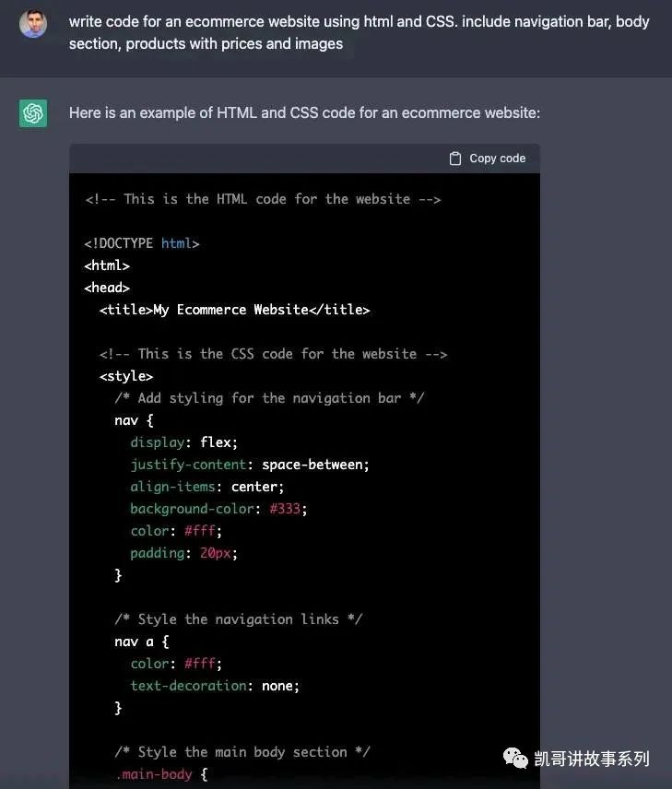Click the clipboard copy icon
Viewport: 672px width, 789px height.
click(x=455, y=159)
